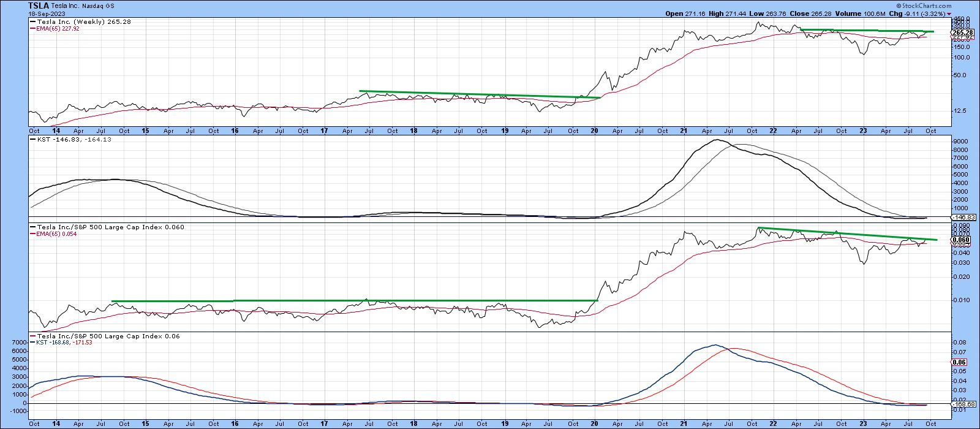980x429 pixels.
Task: Click the -146.83 value tag on KST axis
Action: click(964, 217)
